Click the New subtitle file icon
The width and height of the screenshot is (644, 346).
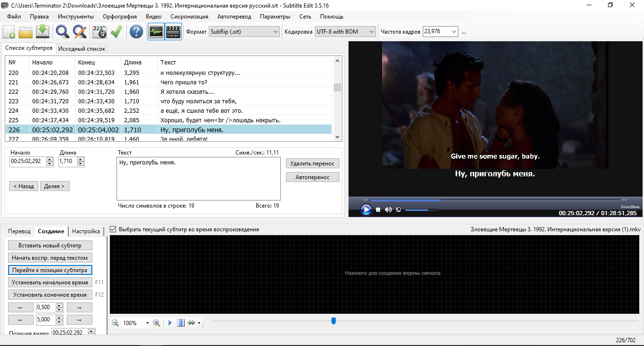(x=9, y=32)
